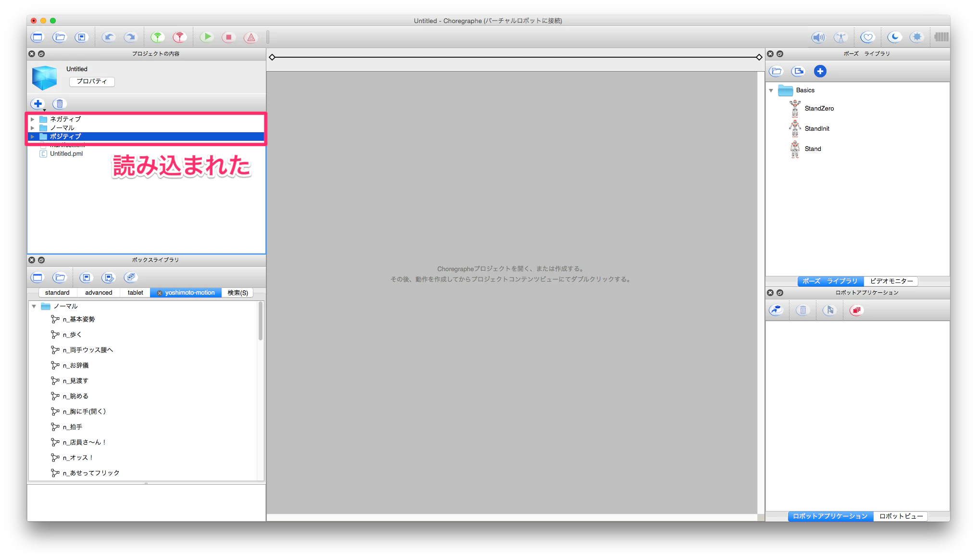This screenshot has height=560, width=977.
Task: Create a new project from main toolbar
Action: coord(38,37)
